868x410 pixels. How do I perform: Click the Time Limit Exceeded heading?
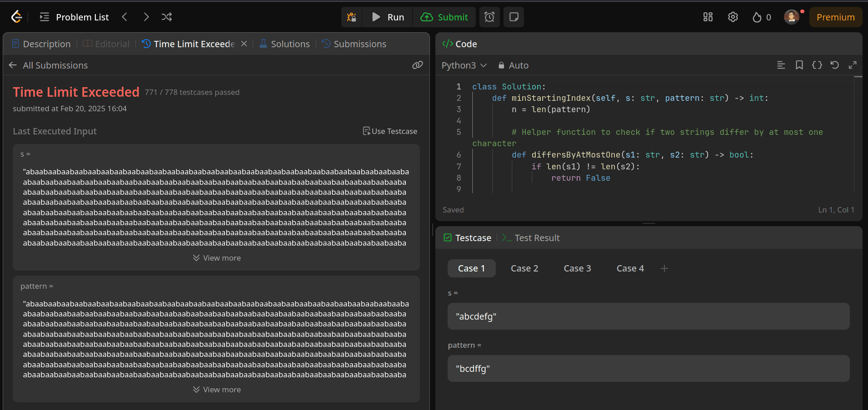coord(76,92)
